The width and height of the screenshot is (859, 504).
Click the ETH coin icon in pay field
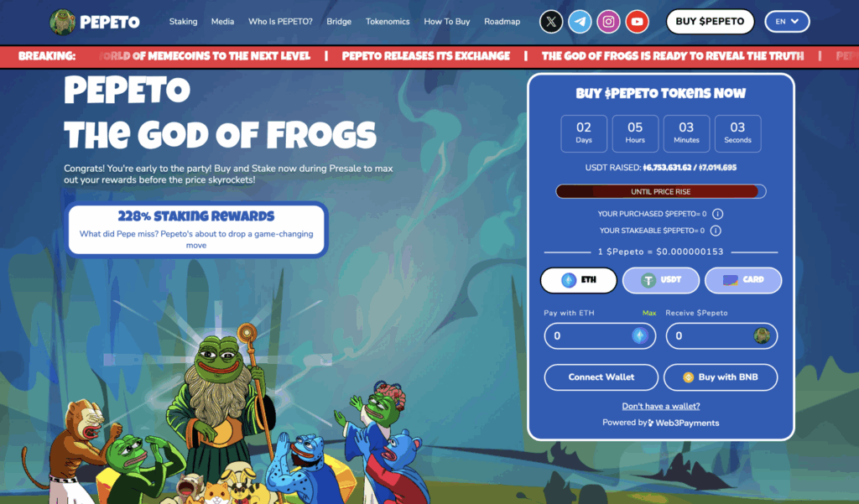point(640,335)
